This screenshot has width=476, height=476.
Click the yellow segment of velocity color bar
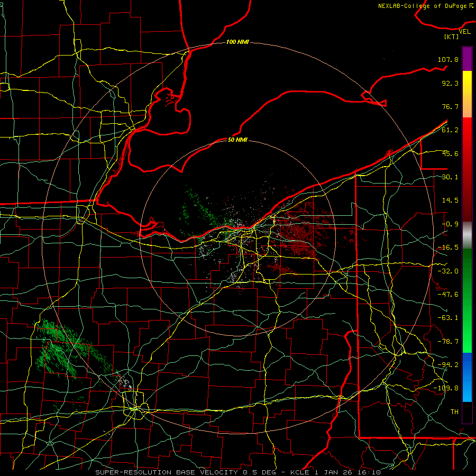[x=467, y=82]
